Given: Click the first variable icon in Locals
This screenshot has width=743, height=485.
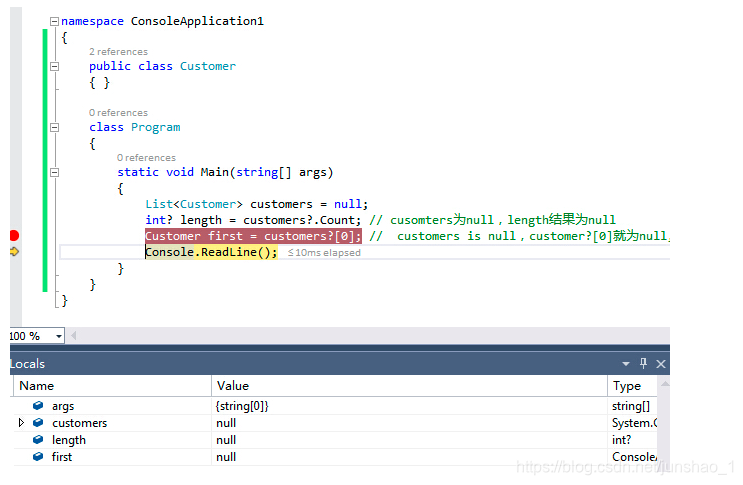Looking at the screenshot, I should pyautogui.click(x=38, y=457).
